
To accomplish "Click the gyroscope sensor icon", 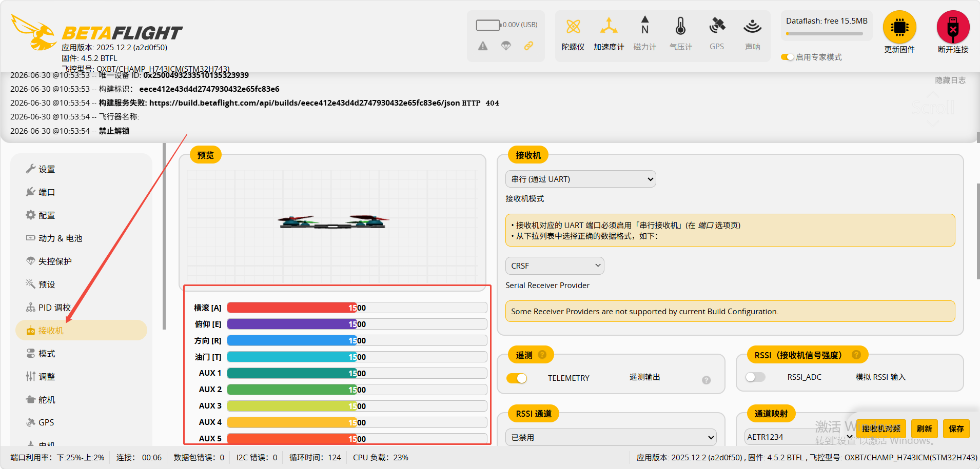I will pyautogui.click(x=573, y=26).
